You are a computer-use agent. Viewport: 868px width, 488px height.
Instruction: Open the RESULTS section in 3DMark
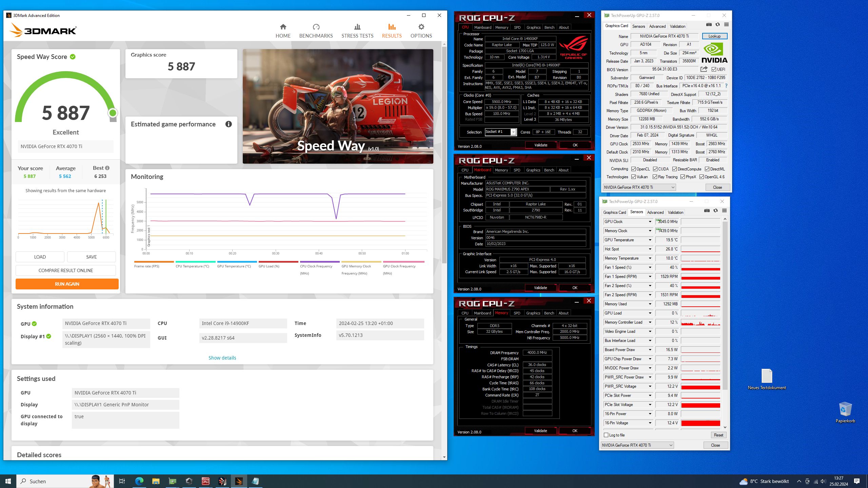(x=392, y=31)
